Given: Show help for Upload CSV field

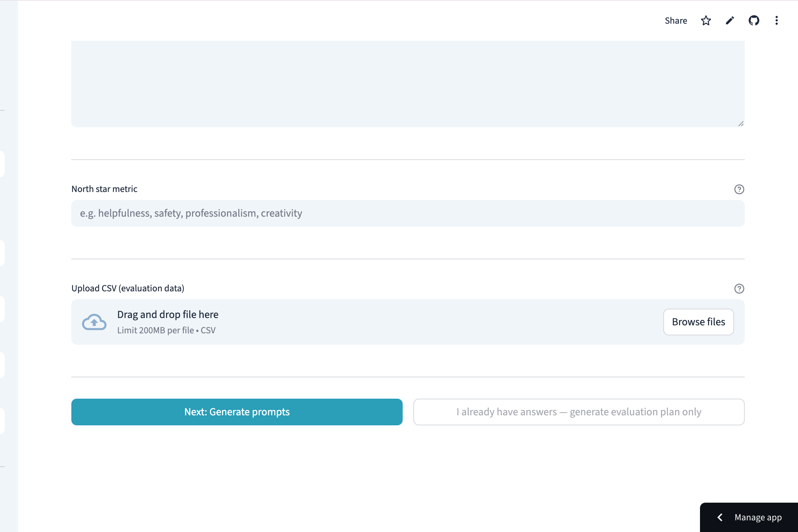Looking at the screenshot, I should point(739,289).
